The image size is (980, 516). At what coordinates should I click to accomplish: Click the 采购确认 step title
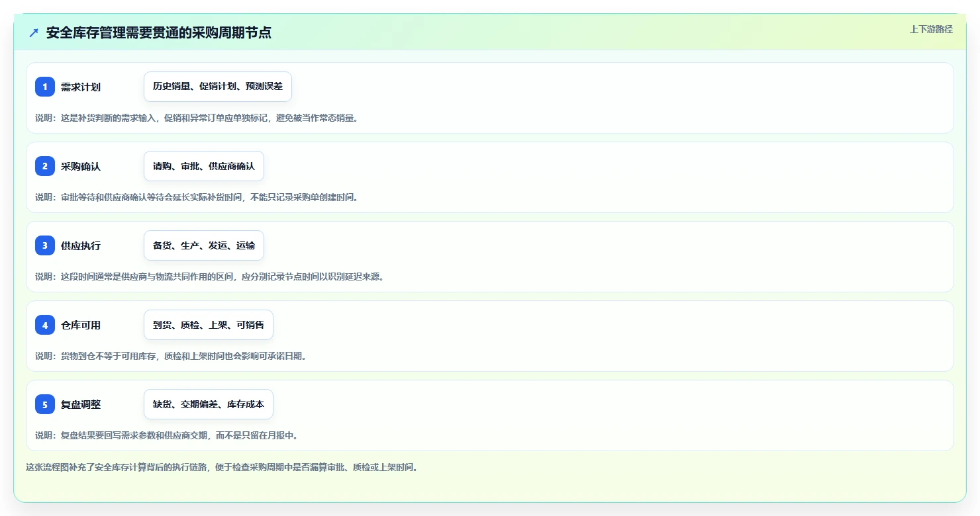click(x=81, y=166)
